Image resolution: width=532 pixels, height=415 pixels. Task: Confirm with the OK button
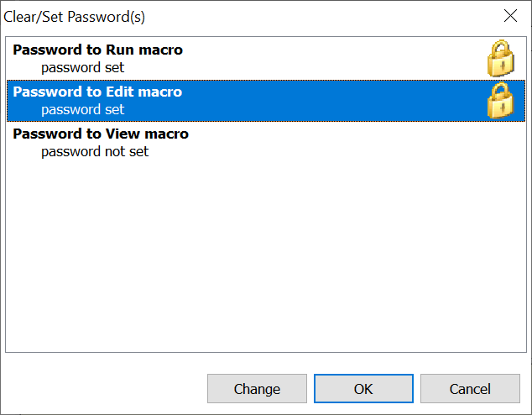[x=363, y=389]
